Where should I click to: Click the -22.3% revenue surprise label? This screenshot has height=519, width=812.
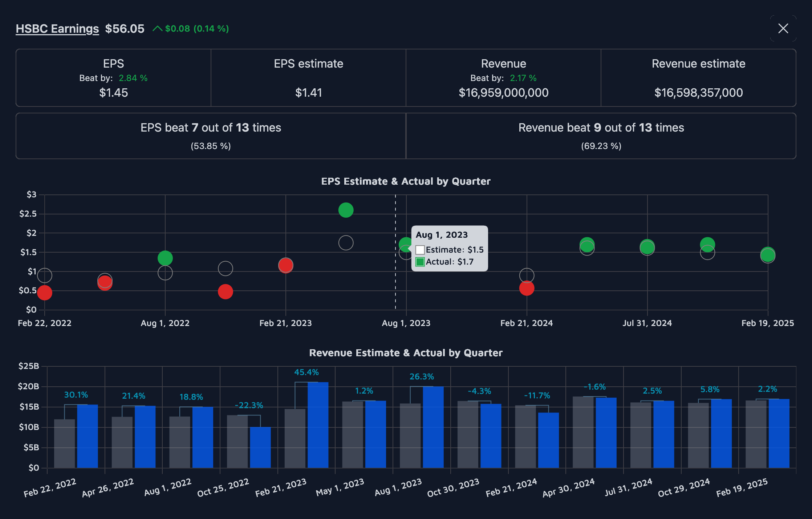coord(249,405)
